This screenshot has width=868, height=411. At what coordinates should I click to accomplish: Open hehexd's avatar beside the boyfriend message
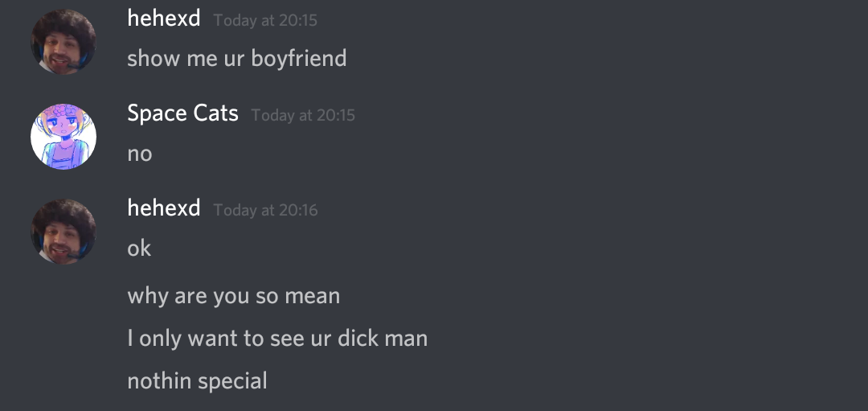pos(63,42)
